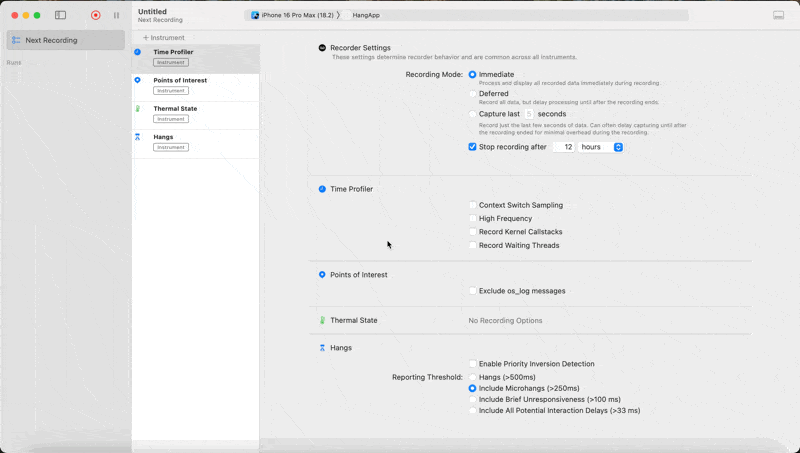
Task: Select Deferred recording mode
Action: 473,94
